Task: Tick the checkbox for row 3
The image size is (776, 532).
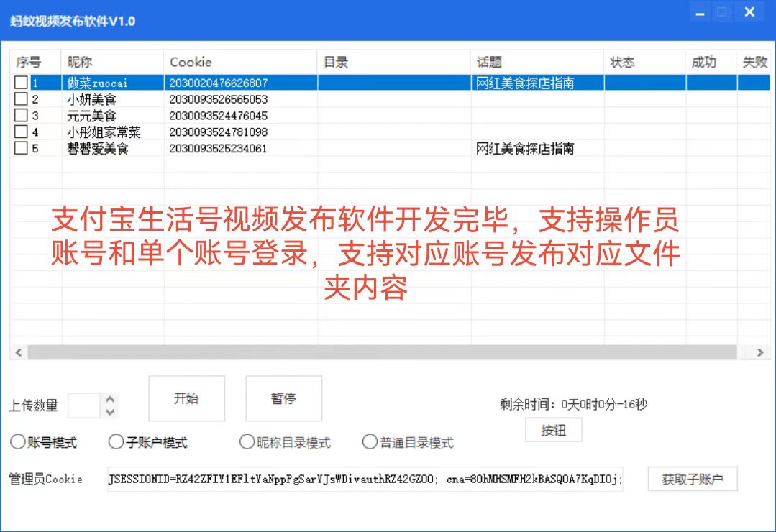Action: (x=21, y=115)
